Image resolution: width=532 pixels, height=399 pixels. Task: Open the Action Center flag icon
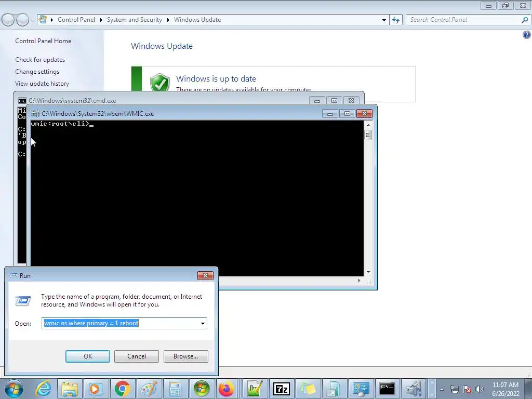click(x=467, y=389)
